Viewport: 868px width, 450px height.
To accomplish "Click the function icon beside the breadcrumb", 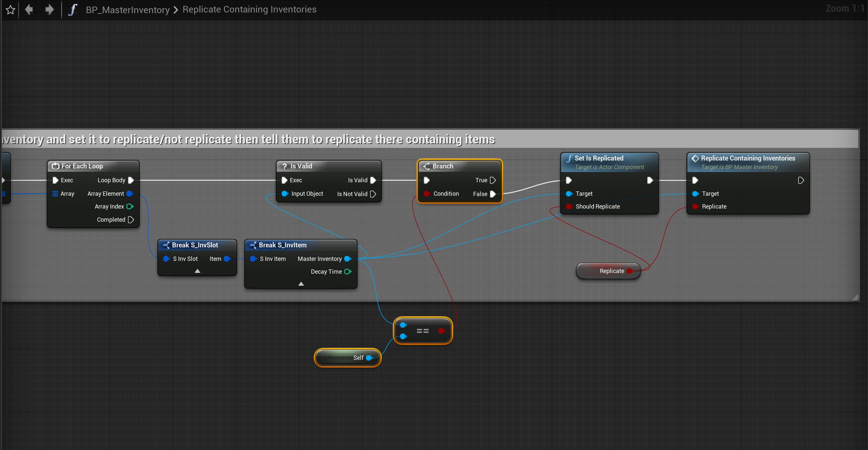I will click(x=73, y=10).
